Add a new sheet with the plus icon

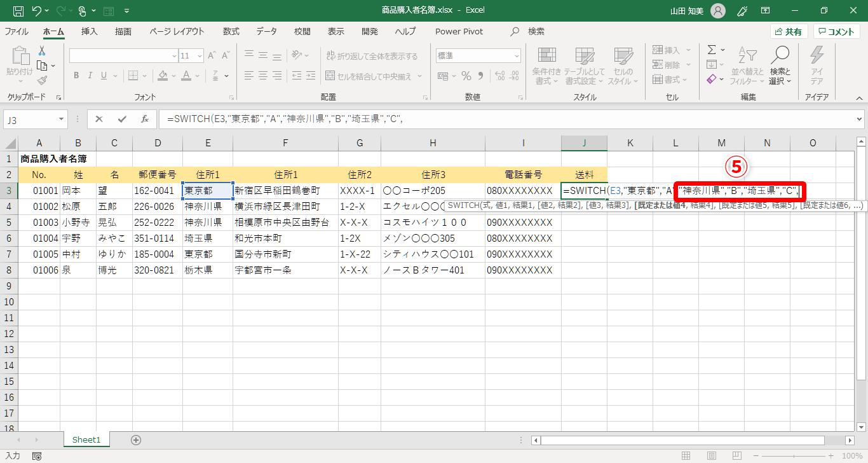(135, 439)
